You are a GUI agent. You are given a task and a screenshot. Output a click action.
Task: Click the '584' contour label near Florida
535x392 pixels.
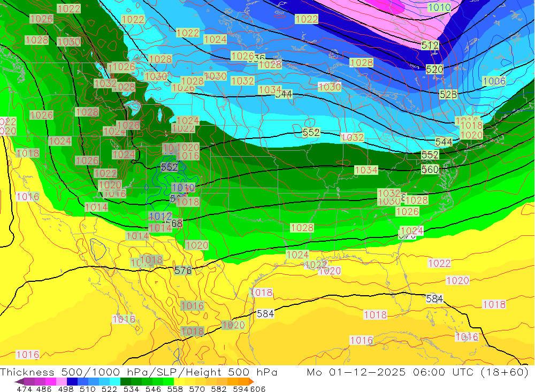click(434, 299)
